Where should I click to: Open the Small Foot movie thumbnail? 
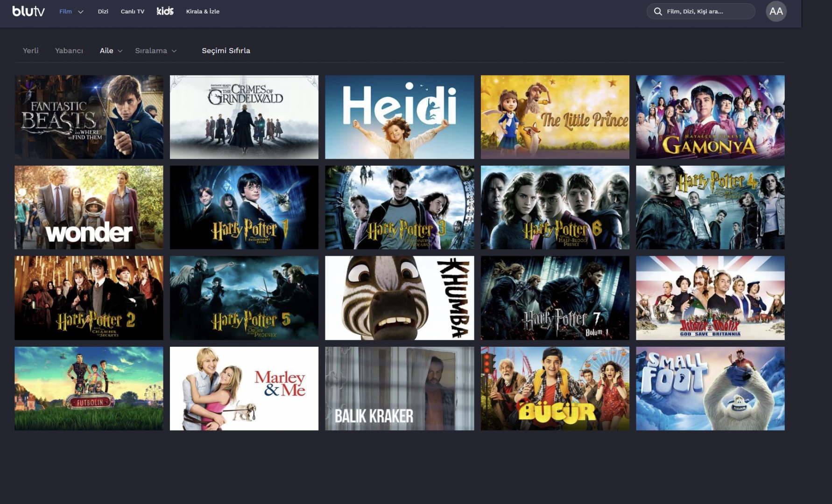coord(710,388)
